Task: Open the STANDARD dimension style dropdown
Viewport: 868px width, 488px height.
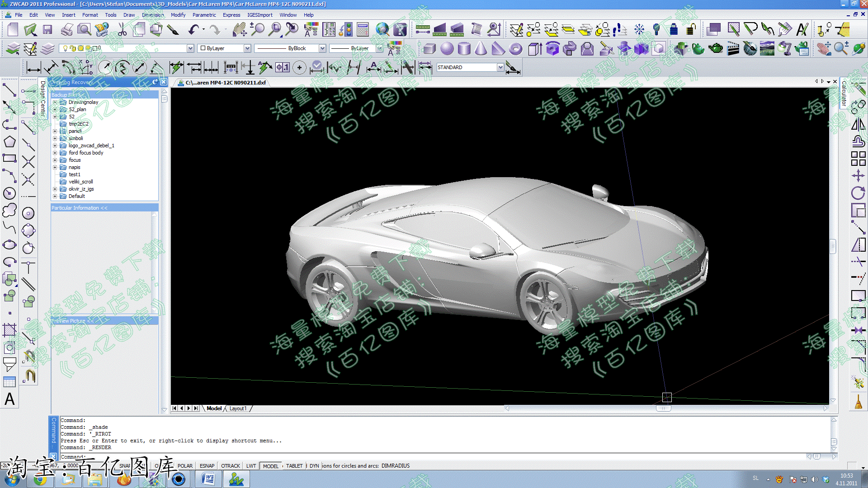Action: [500, 67]
